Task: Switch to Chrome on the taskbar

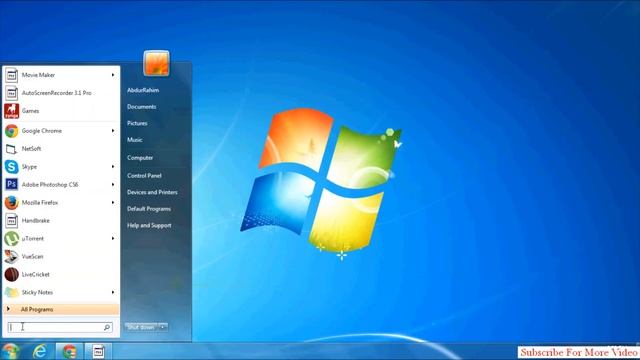Action: (69, 351)
